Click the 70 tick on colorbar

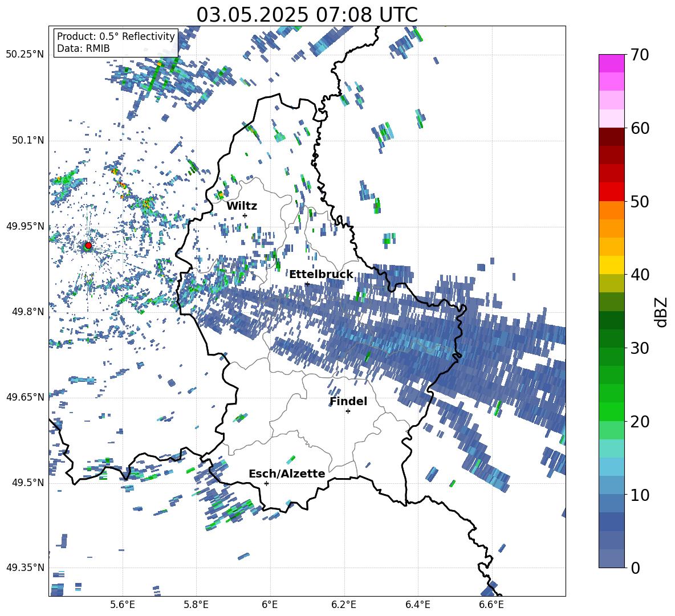(x=639, y=55)
